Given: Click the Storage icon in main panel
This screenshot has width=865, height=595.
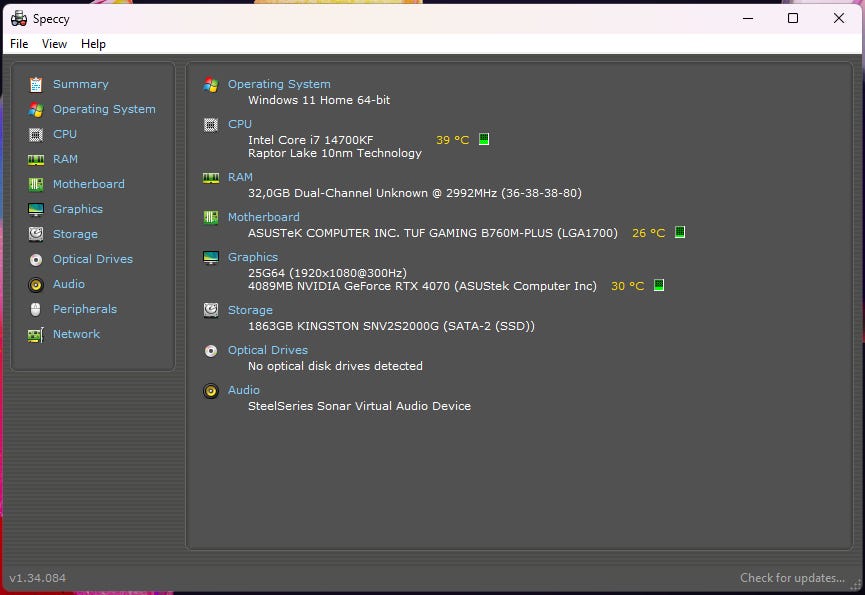Looking at the screenshot, I should [x=211, y=310].
